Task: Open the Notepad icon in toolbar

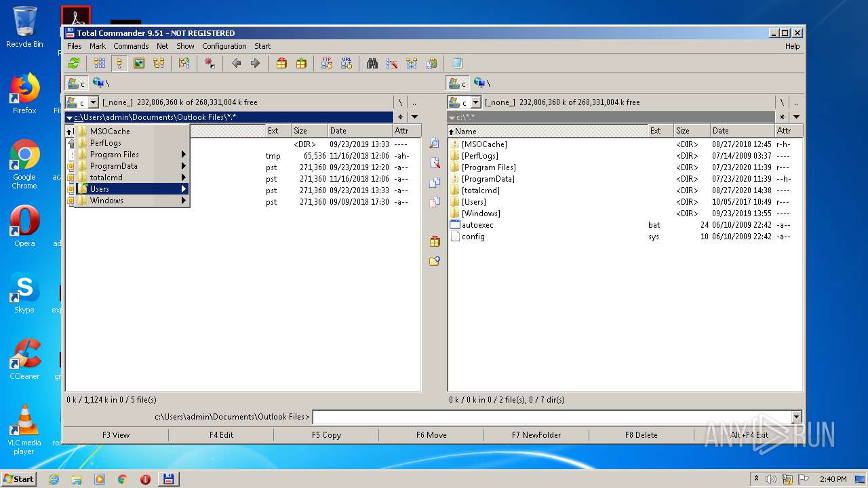Action: coord(457,63)
